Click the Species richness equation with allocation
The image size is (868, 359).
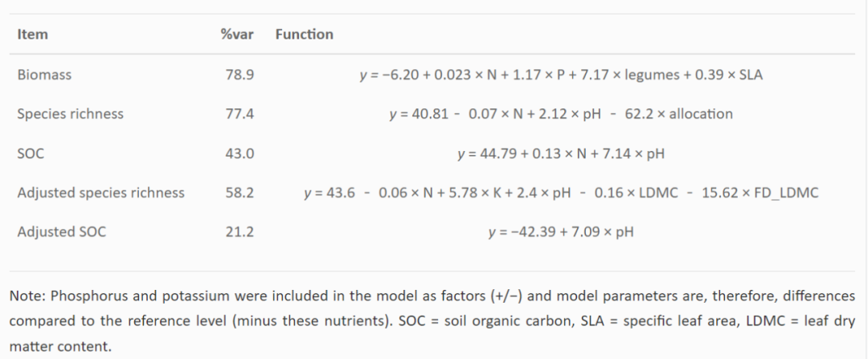(561, 114)
